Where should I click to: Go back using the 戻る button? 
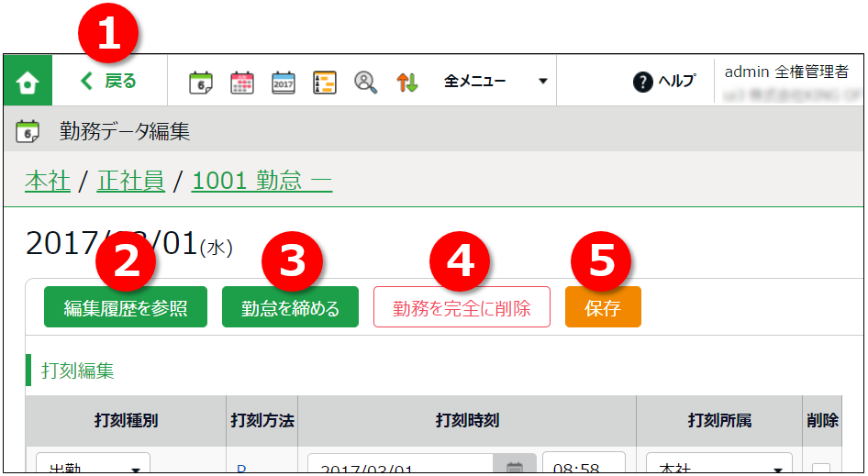(x=109, y=82)
